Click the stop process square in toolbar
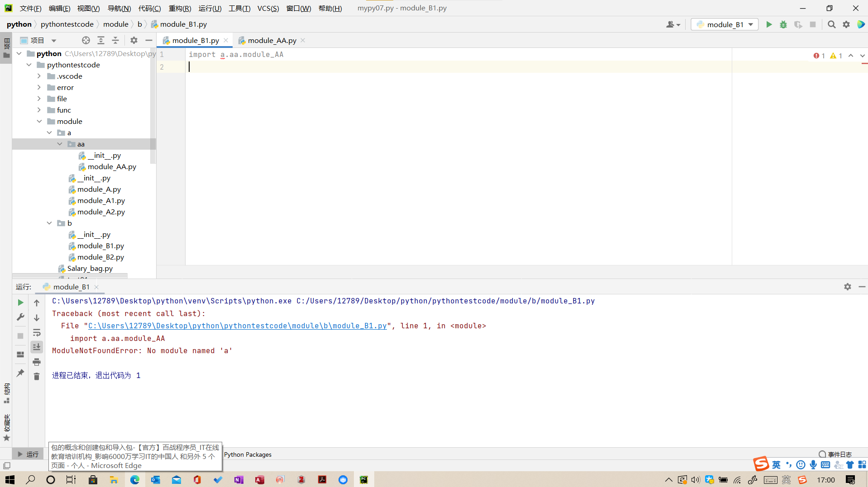Image resolution: width=868 pixels, height=487 pixels. pyautogui.click(x=813, y=24)
